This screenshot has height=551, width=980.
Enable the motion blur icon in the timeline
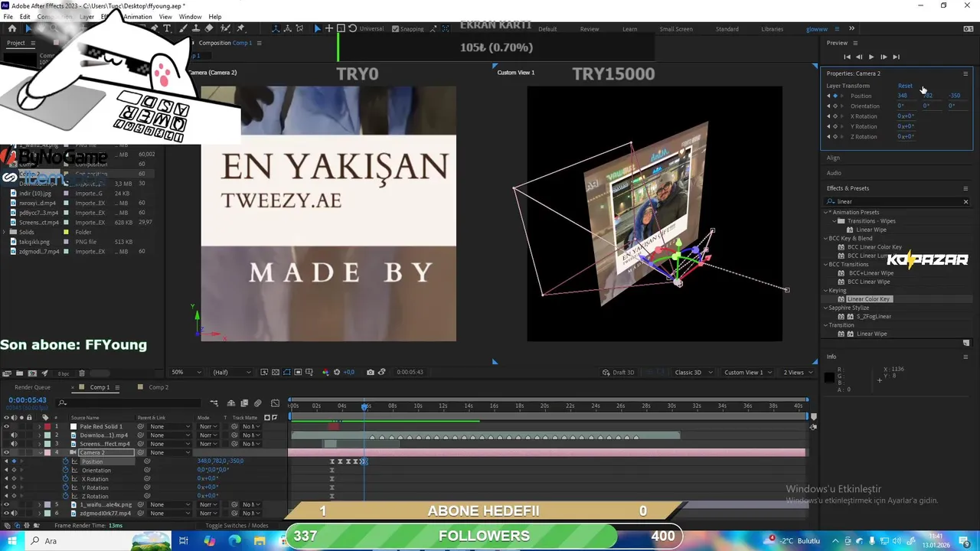coord(258,403)
